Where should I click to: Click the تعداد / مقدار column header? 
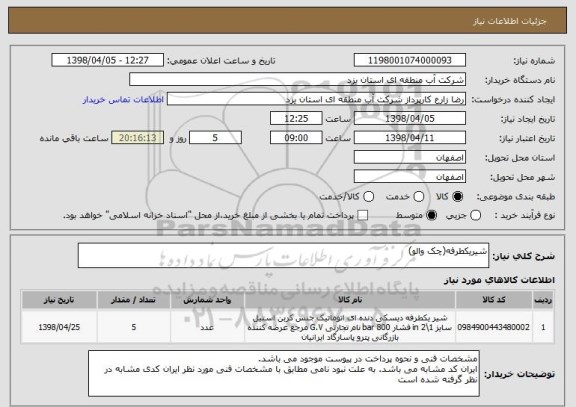[134, 300]
